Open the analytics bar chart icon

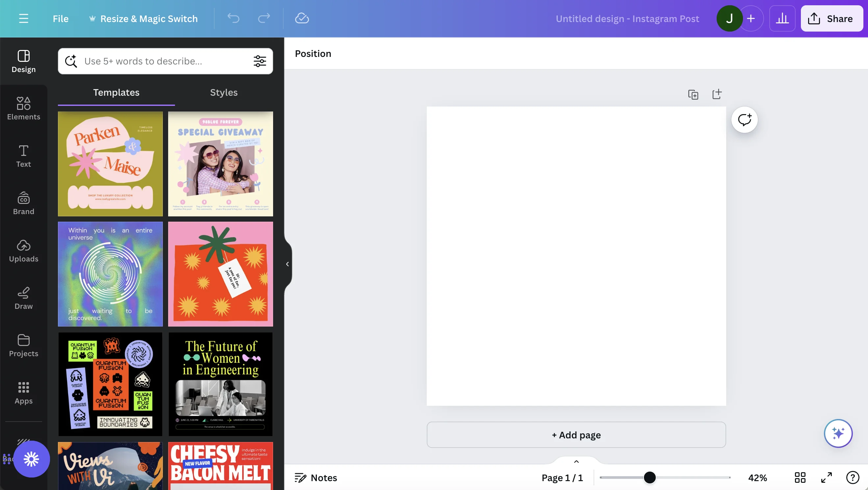782,18
